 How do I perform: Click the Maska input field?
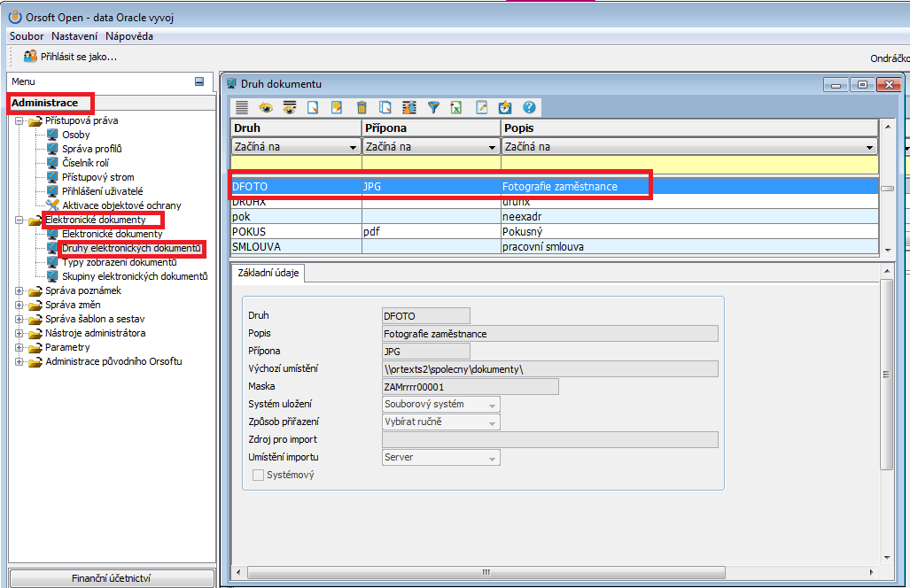click(469, 387)
